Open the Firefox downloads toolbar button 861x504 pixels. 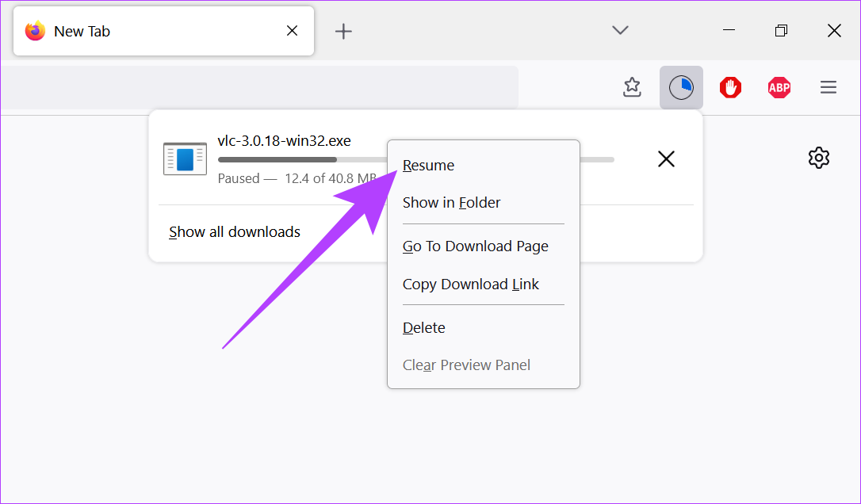[x=681, y=87]
